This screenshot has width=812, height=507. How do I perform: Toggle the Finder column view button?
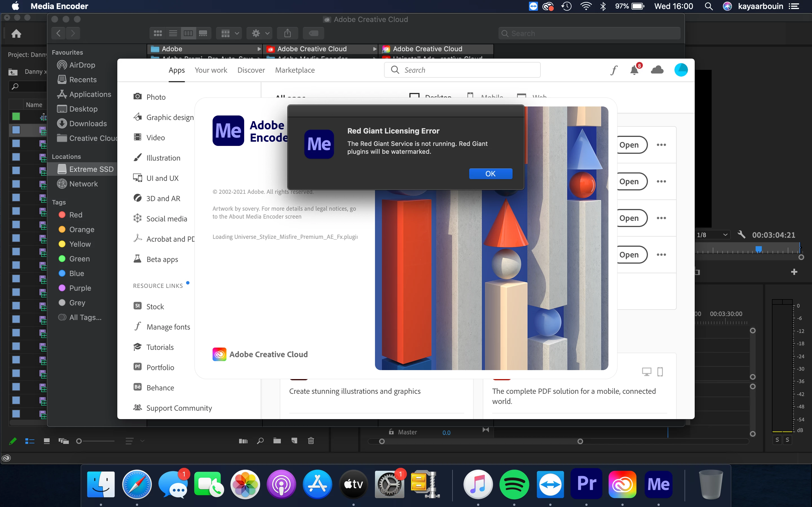tap(188, 33)
